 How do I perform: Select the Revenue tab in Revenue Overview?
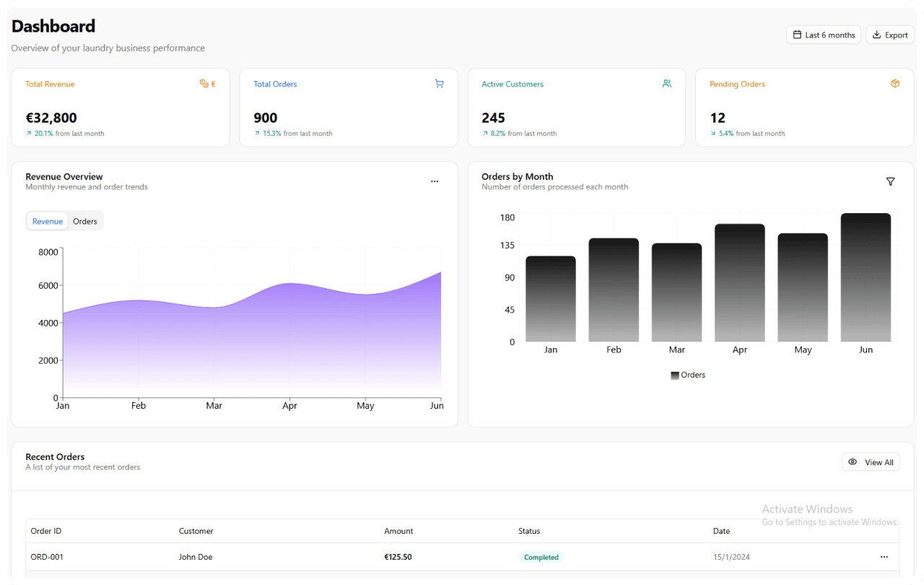click(48, 222)
